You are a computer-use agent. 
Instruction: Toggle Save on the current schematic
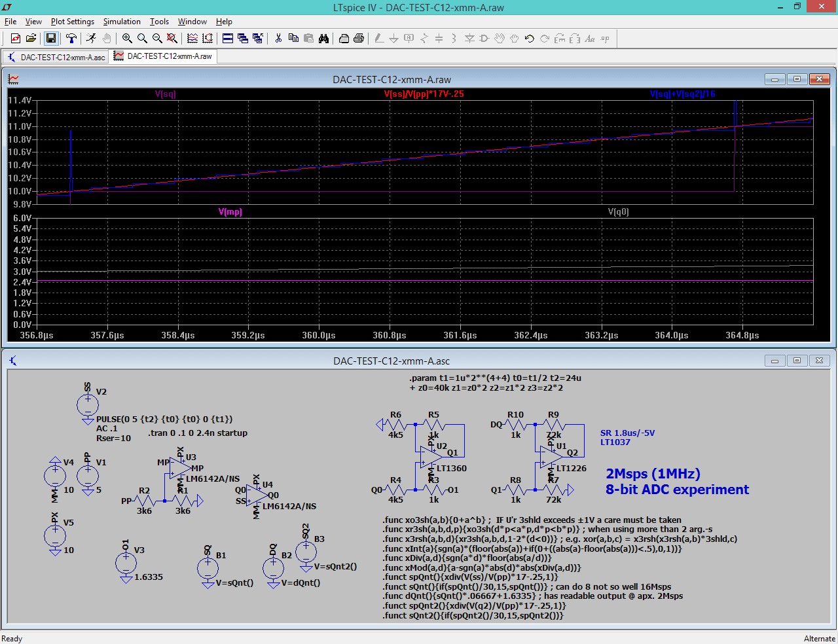click(50, 38)
